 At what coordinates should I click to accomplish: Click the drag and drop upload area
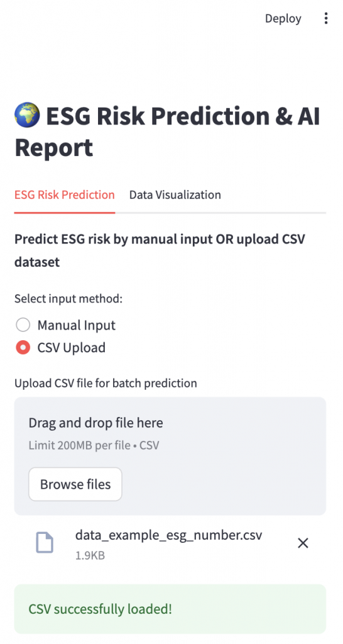click(x=170, y=456)
